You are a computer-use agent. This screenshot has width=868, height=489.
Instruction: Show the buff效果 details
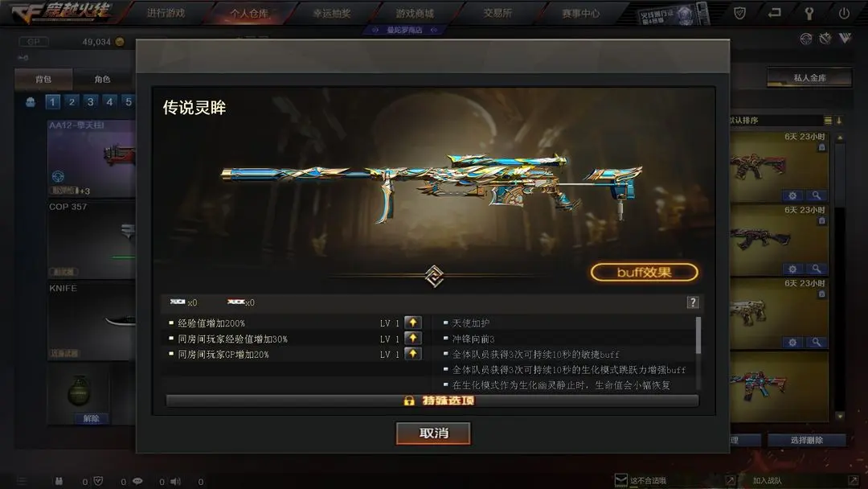(645, 272)
